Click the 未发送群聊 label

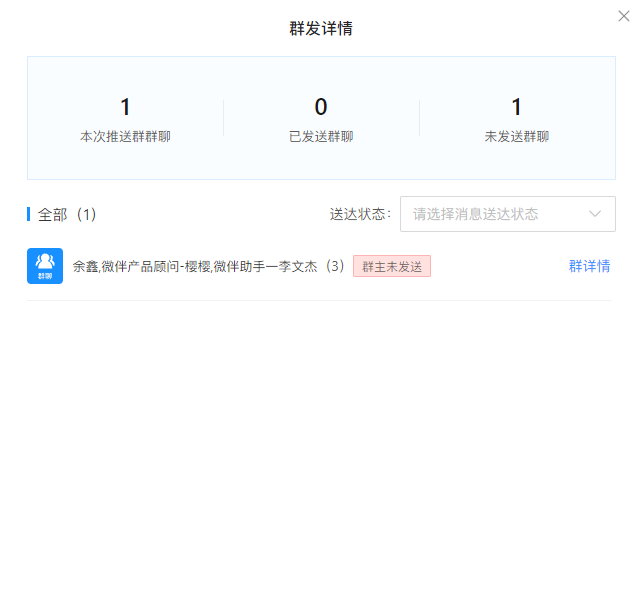(516, 137)
